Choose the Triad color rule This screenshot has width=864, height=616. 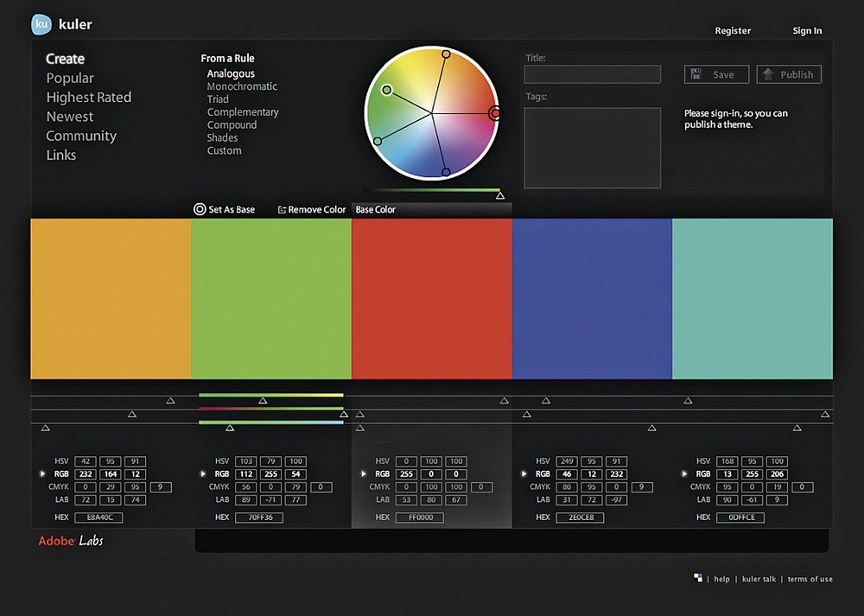pyautogui.click(x=218, y=99)
